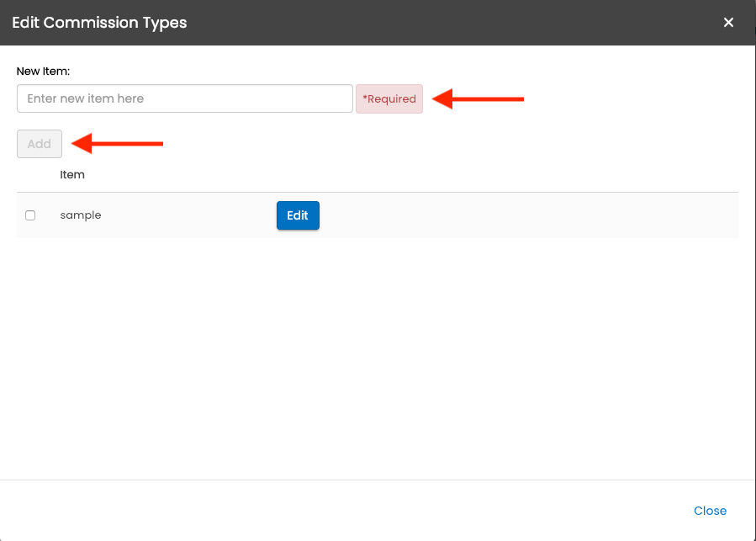
Task: Focus the 'Enter new item here' field
Action: tap(184, 98)
